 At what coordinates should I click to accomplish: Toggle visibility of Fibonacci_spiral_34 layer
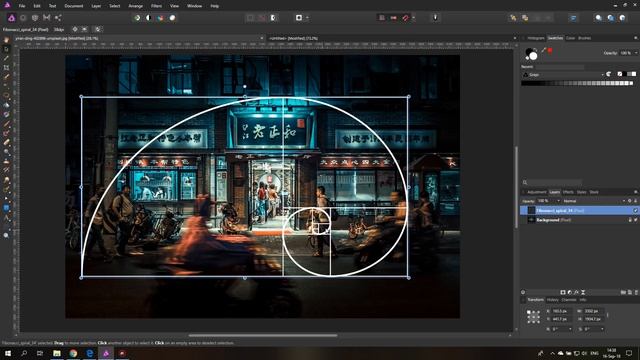(636, 211)
